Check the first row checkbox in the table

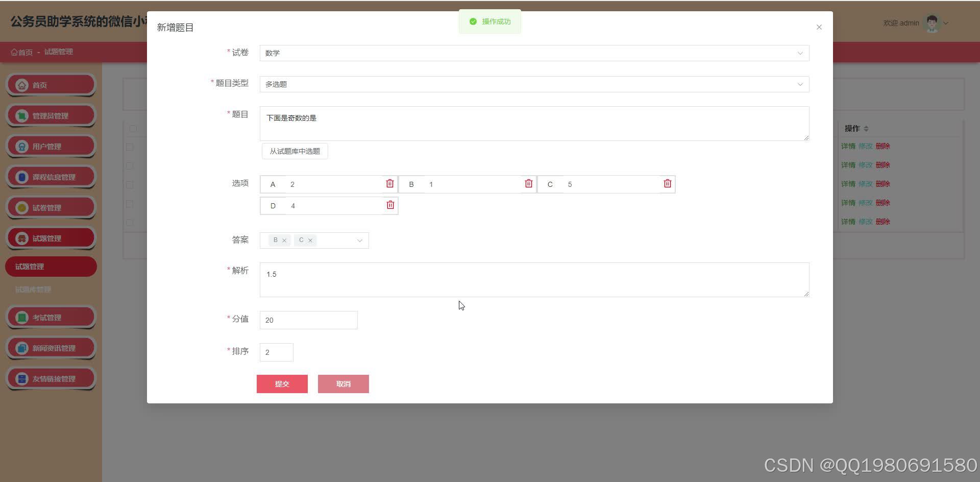point(130,147)
